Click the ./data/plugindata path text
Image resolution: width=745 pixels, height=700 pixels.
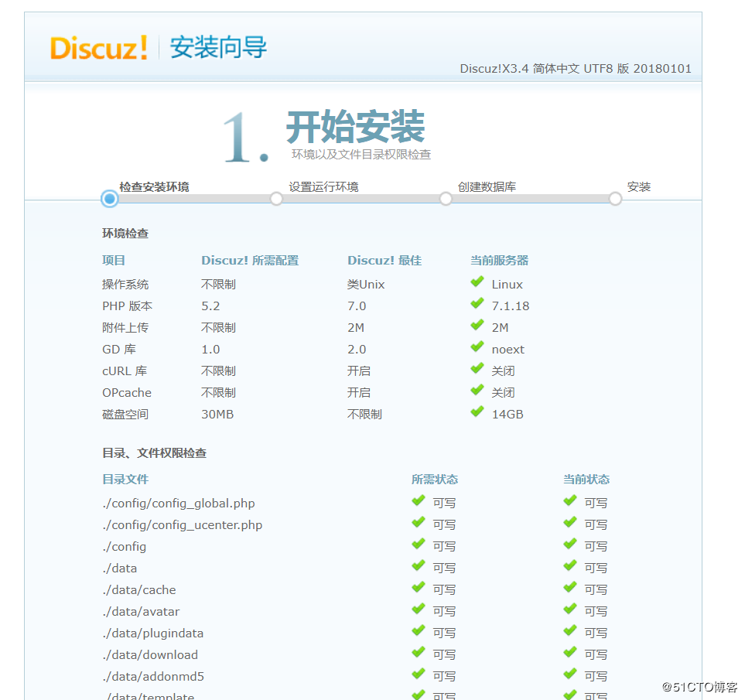pos(153,633)
